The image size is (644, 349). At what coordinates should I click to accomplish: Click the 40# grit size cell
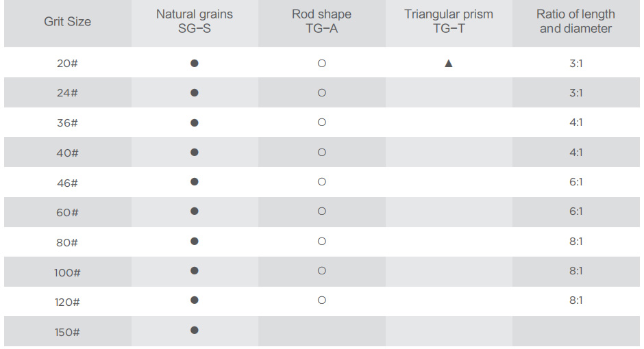(67, 153)
